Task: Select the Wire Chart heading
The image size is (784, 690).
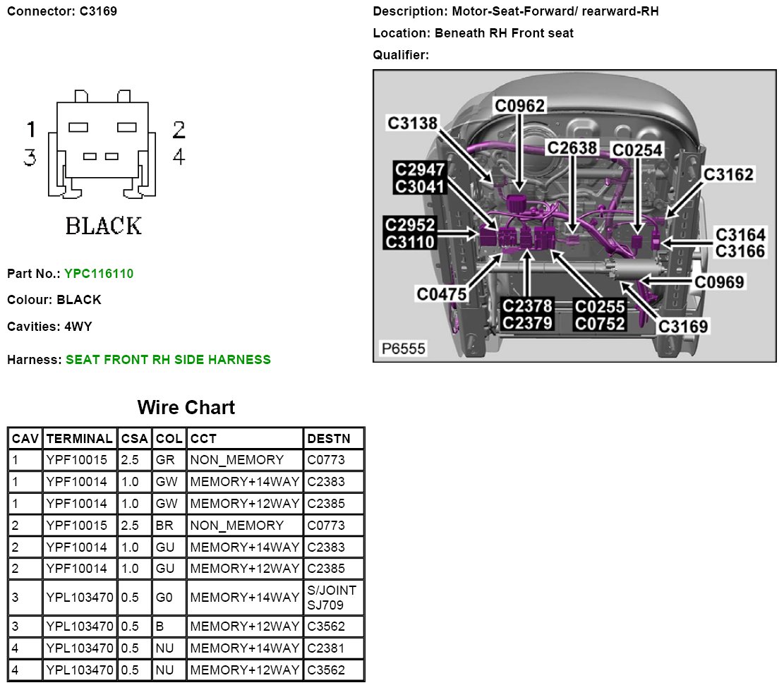Action: [186, 407]
